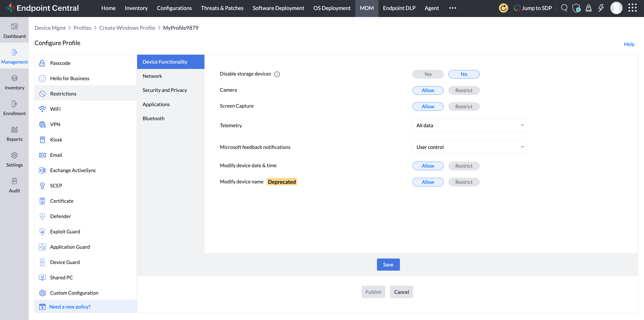Viewport: 644px width, 320px height.
Task: Set Disable storage devices to No
Action: (464, 74)
